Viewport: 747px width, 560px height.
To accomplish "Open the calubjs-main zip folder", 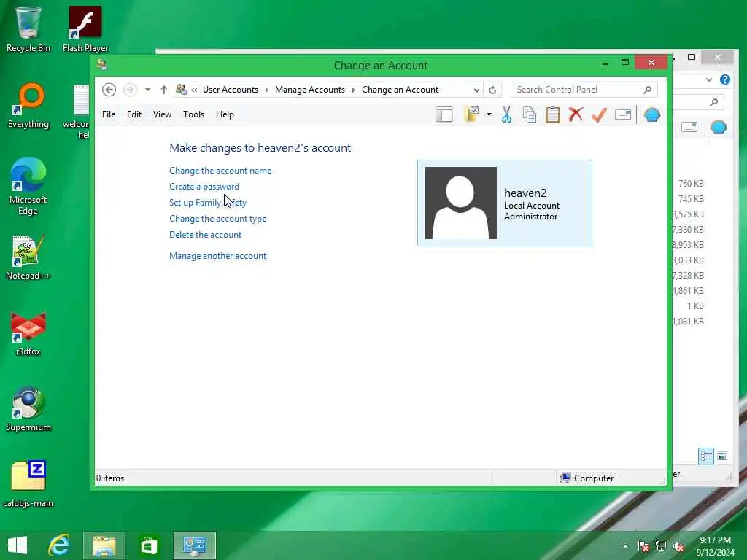I will click(x=28, y=484).
